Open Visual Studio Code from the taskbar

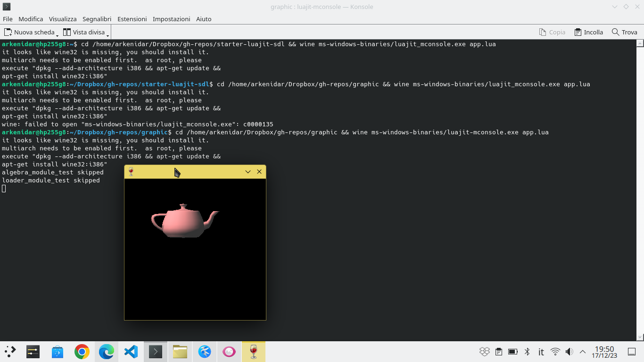click(131, 352)
